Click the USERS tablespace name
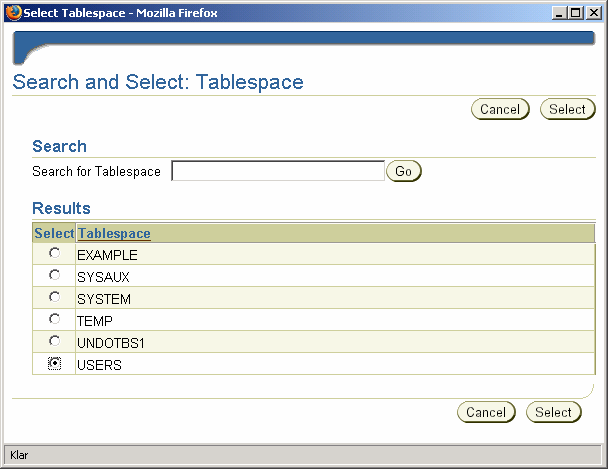 tap(99, 365)
